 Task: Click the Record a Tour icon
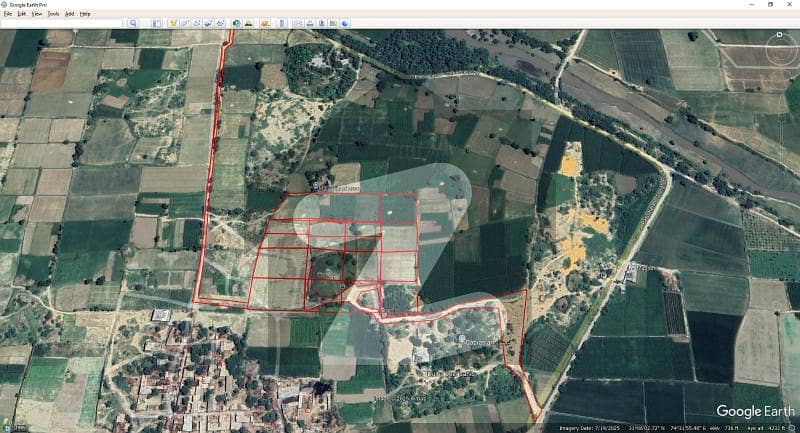(221, 23)
